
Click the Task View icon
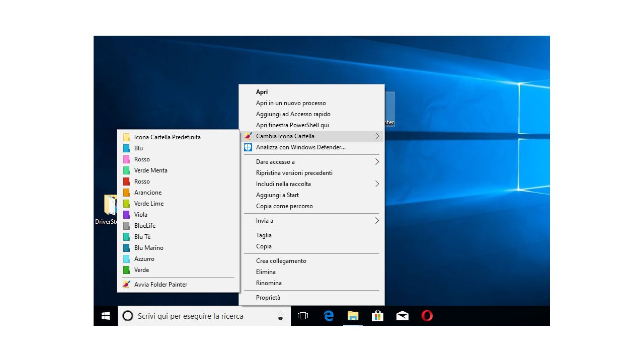click(303, 316)
